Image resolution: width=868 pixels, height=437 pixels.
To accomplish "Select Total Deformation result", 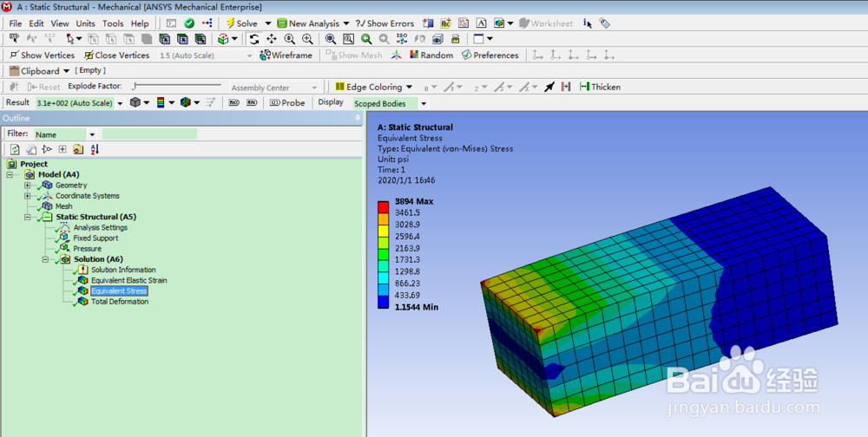I will coord(120,302).
